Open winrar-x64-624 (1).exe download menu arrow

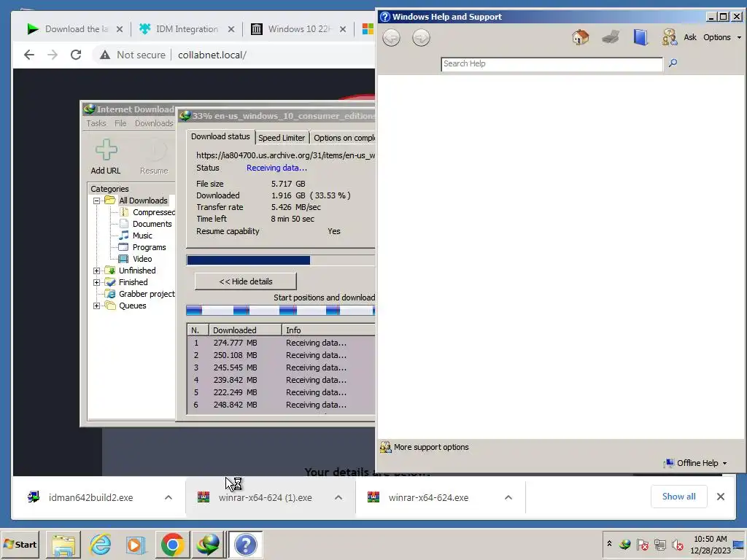pos(338,497)
